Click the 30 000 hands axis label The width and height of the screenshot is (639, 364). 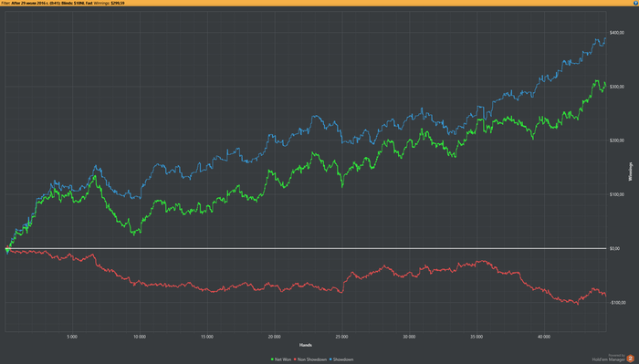pos(409,337)
